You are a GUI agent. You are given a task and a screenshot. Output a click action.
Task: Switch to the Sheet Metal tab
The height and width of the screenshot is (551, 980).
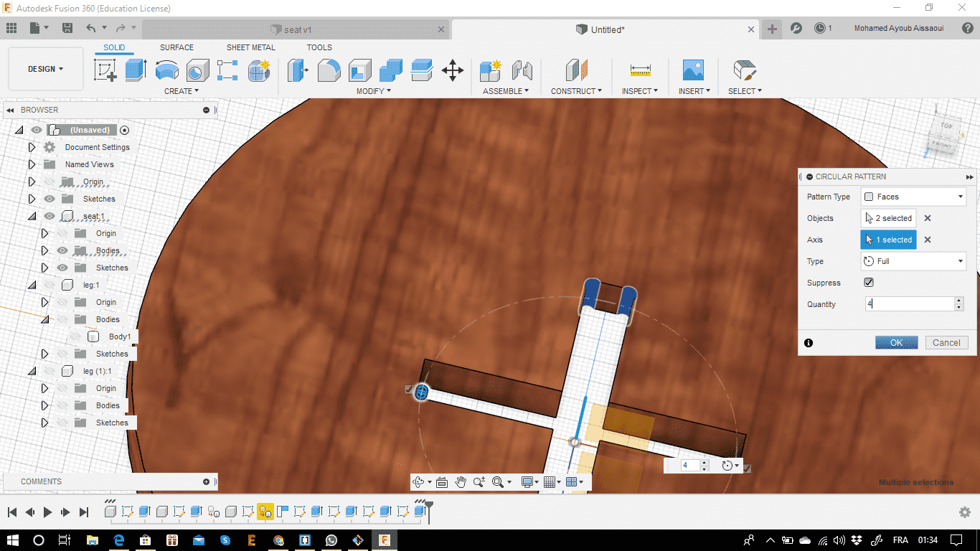pos(250,47)
